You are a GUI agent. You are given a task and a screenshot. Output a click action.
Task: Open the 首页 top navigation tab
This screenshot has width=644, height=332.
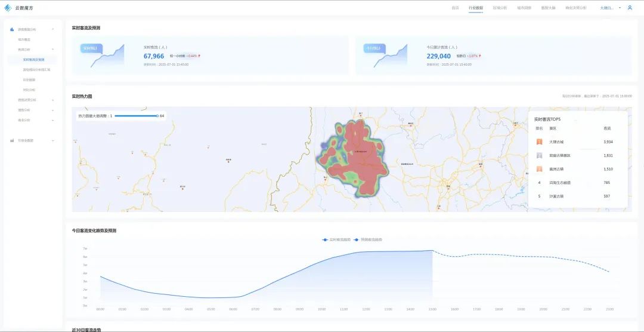pos(455,8)
